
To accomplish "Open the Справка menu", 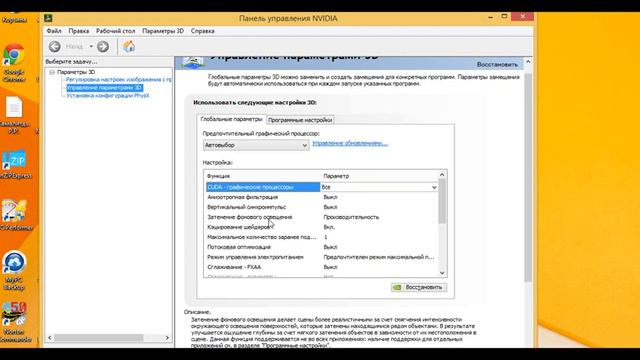I will 202,31.
